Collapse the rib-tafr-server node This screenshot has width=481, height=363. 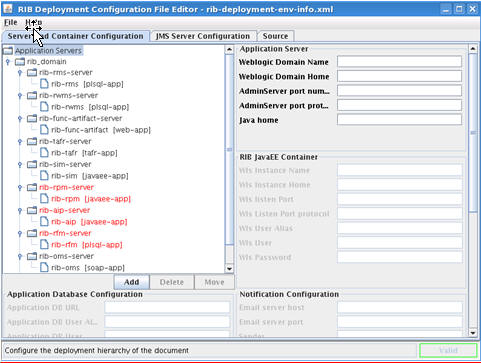coord(20,142)
